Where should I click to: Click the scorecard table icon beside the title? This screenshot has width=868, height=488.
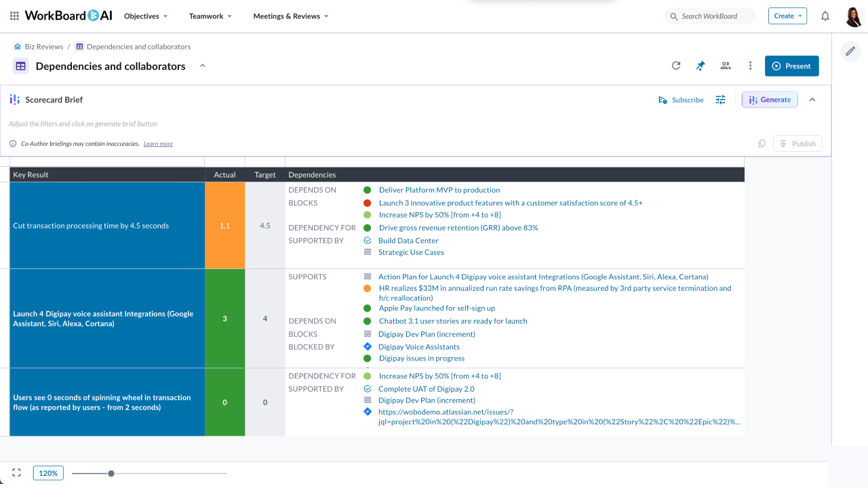21,66
